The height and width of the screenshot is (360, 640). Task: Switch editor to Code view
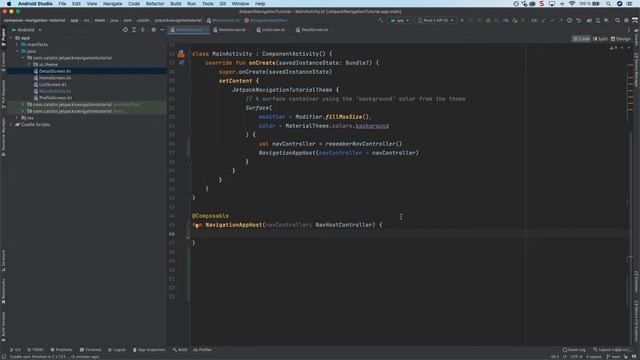coord(581,39)
